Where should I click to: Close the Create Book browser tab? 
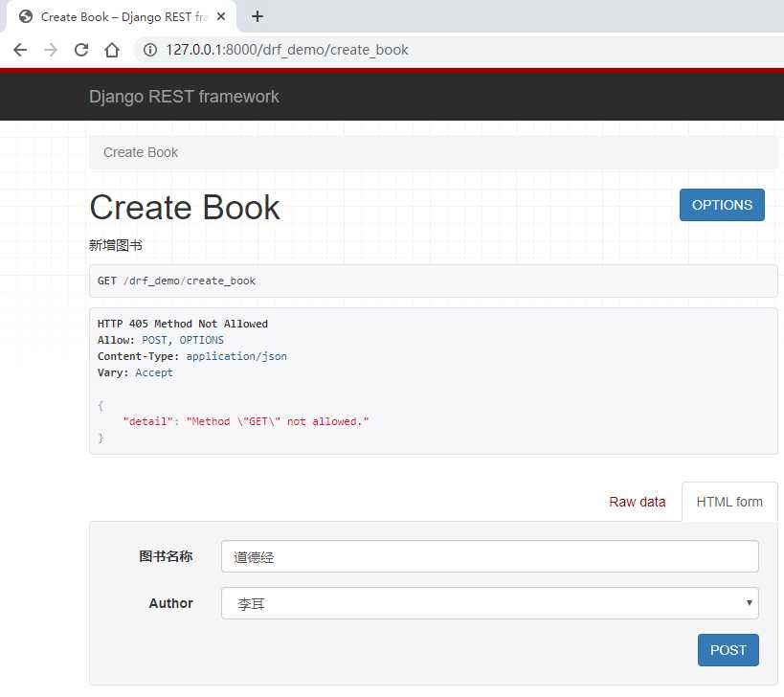coord(221,16)
